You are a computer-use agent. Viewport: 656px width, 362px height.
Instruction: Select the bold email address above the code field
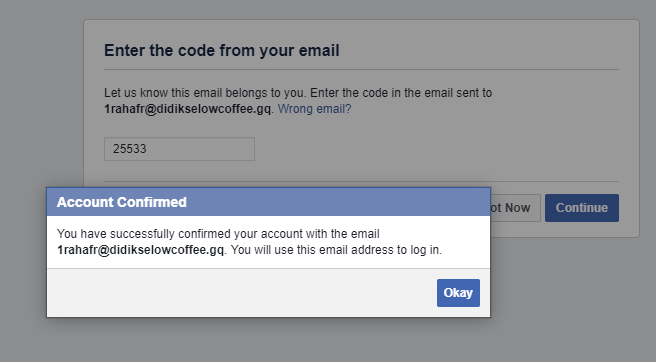tap(187, 109)
